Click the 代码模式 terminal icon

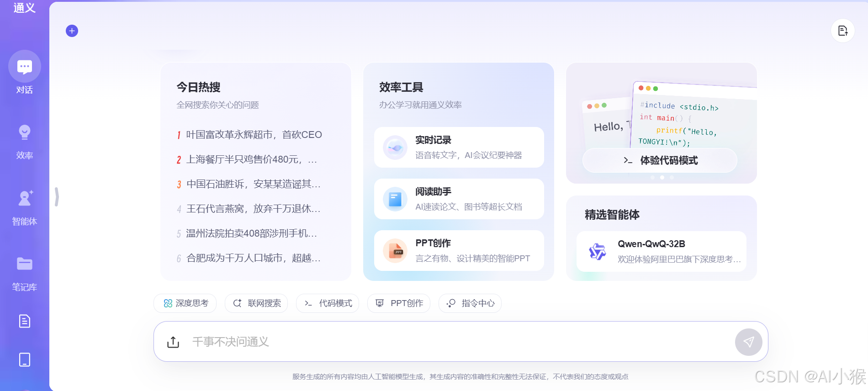coord(308,303)
